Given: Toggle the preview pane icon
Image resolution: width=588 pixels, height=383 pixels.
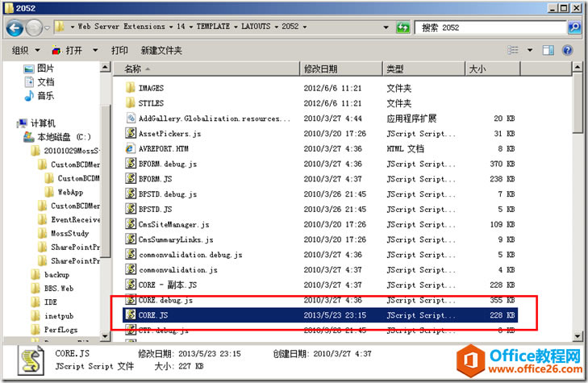Looking at the screenshot, I should click(548, 50).
